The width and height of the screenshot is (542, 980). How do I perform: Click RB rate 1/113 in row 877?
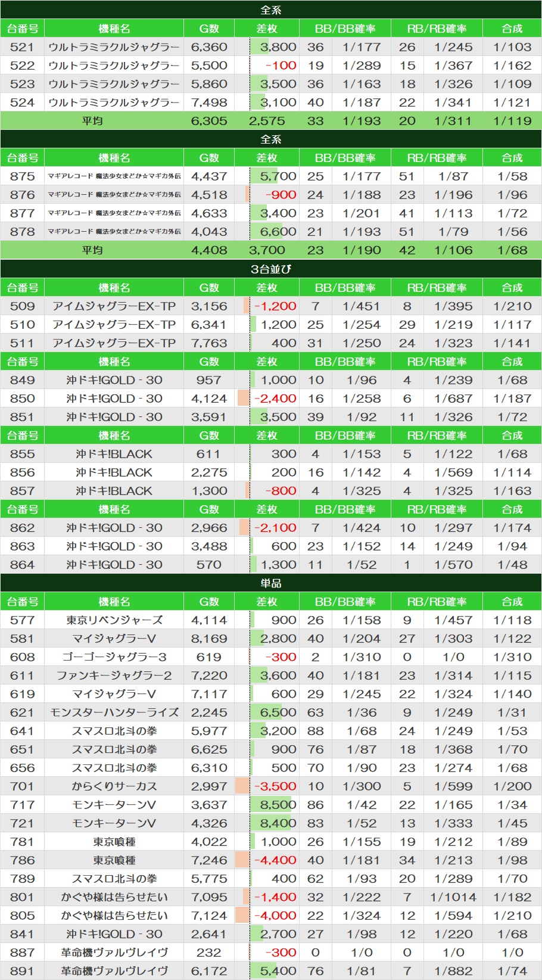tap(453, 213)
